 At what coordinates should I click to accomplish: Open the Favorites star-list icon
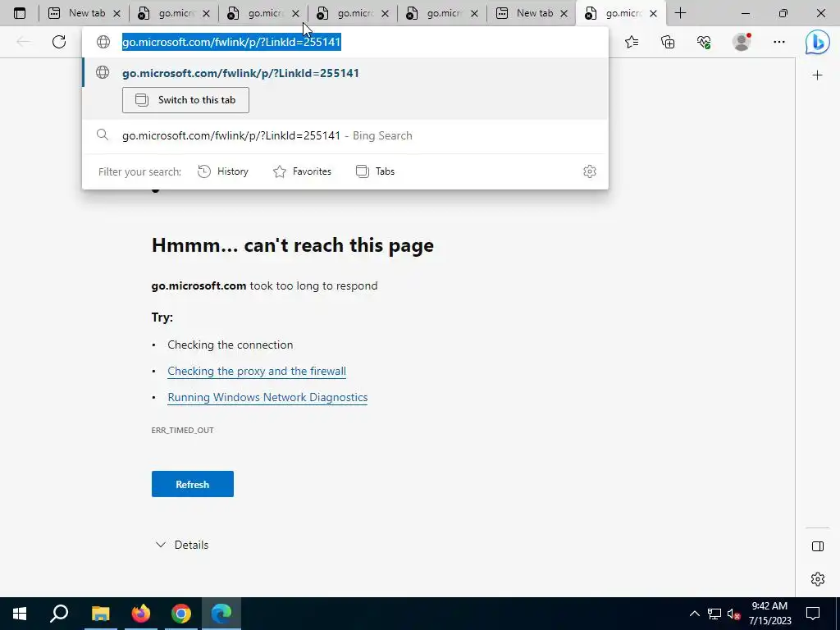(632, 42)
